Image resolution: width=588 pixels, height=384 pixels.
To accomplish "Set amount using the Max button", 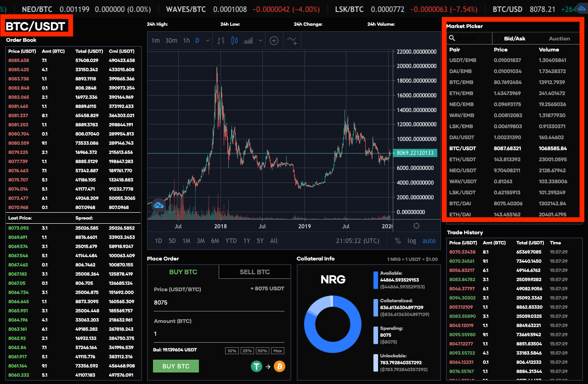I will click(x=277, y=350).
